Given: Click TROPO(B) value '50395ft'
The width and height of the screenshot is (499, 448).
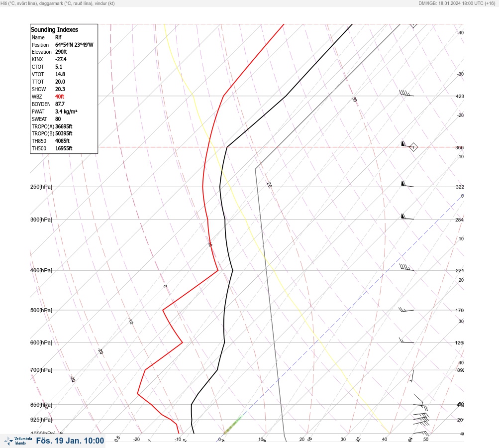Looking at the screenshot, I should [64, 133].
